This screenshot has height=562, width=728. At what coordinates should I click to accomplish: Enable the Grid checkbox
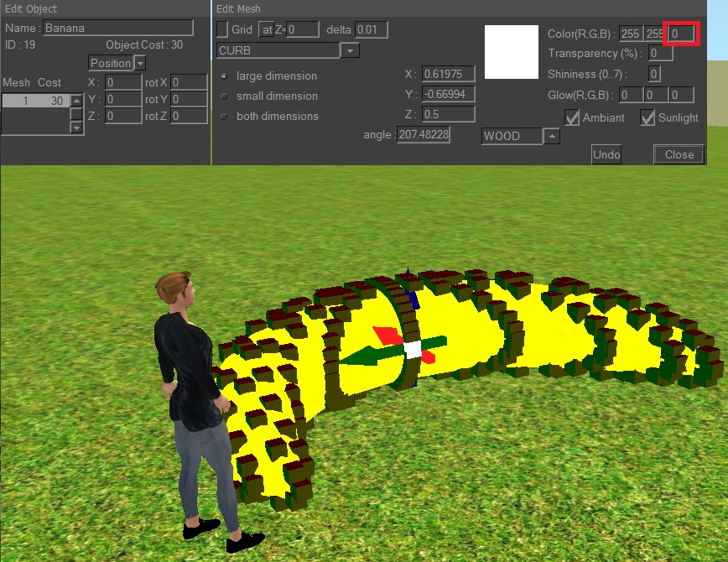coord(222,29)
